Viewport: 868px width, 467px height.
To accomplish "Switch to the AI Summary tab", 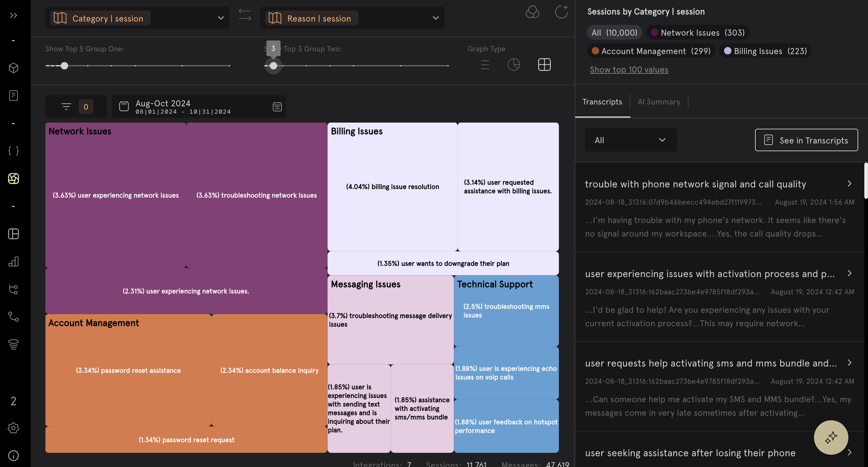I will point(659,101).
